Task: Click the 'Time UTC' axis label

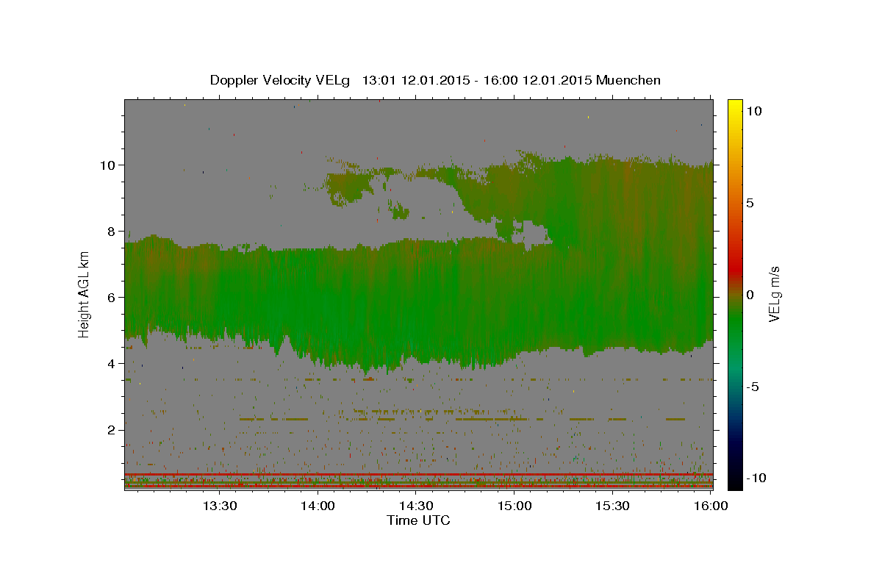Action: point(418,520)
